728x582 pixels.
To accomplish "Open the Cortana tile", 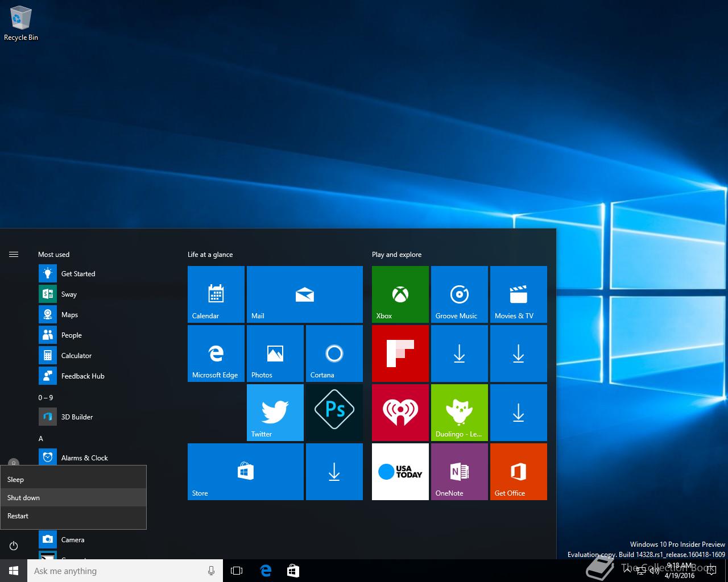I will [x=334, y=354].
